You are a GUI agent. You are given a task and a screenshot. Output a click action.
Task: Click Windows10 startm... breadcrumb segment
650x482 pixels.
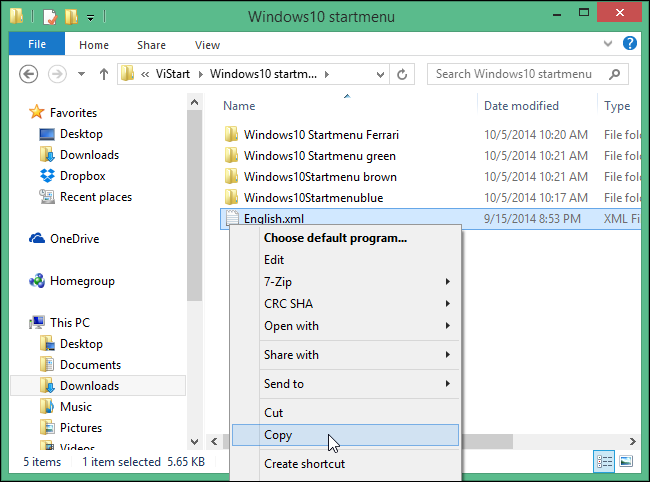[x=263, y=74]
